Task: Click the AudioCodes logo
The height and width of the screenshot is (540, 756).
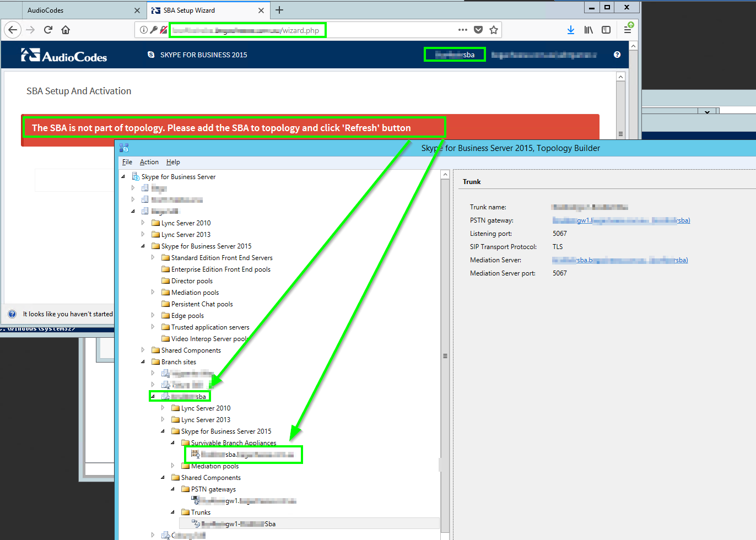Action: click(x=64, y=55)
